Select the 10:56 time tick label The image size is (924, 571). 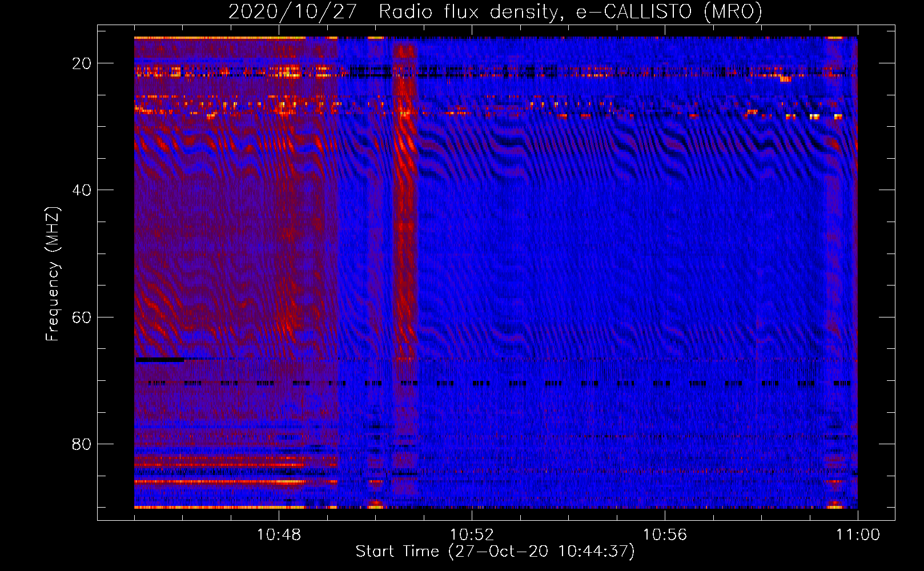click(x=665, y=535)
